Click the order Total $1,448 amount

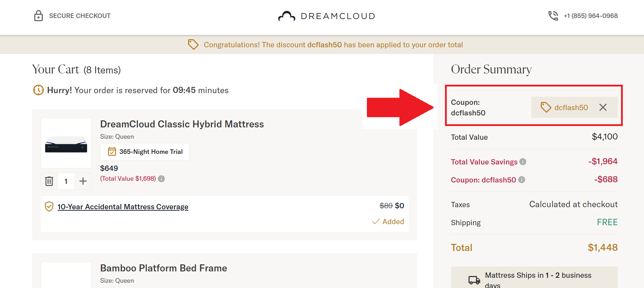click(x=603, y=247)
